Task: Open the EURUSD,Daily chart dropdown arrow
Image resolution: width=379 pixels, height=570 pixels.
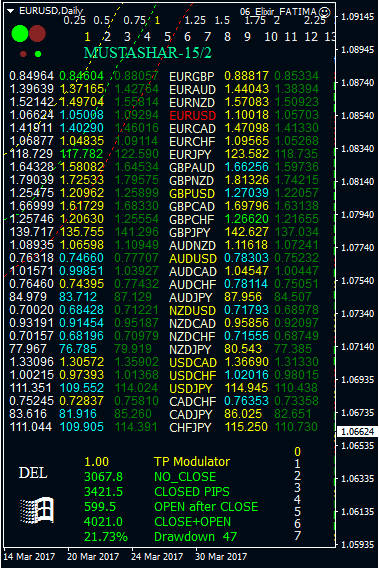Action: (x=11, y=11)
